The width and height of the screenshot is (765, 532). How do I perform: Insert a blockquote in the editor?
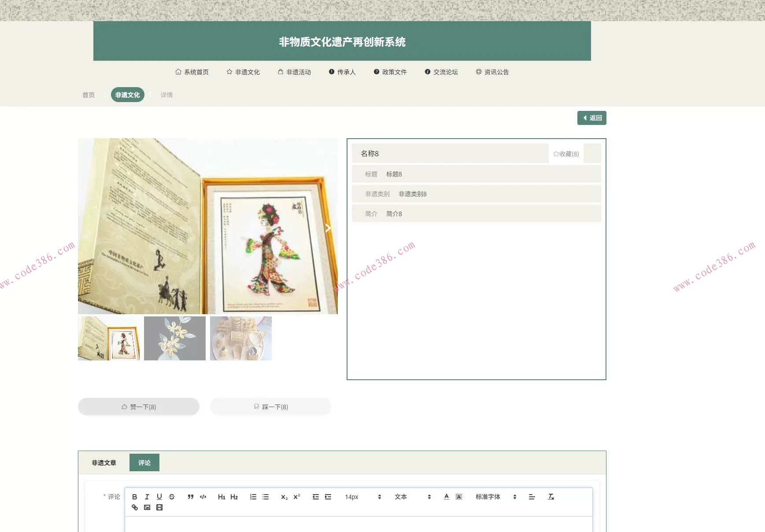point(190,496)
